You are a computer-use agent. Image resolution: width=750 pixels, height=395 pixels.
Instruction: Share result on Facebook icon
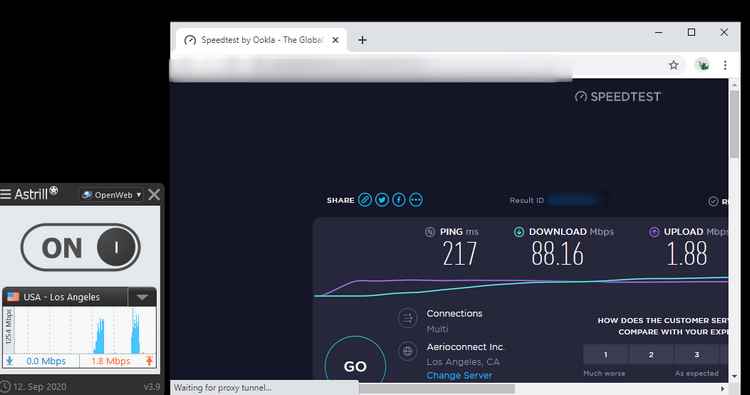(399, 200)
